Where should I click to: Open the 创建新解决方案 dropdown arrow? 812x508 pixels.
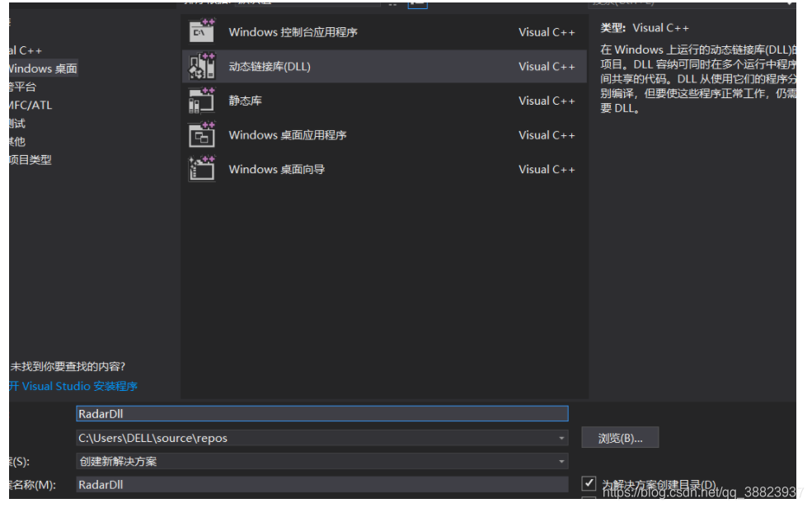(x=561, y=461)
